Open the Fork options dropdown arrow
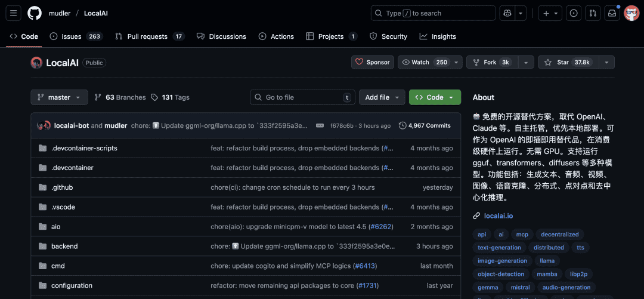The image size is (644, 299). pyautogui.click(x=526, y=63)
